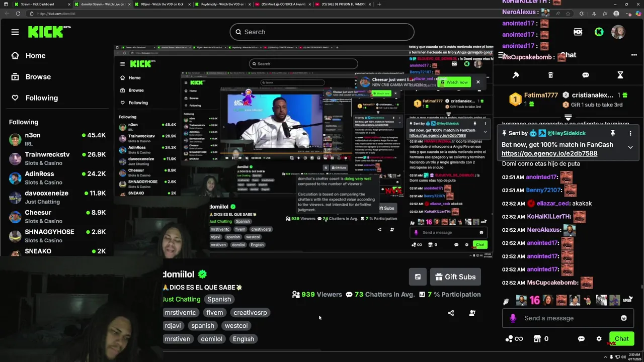This screenshot has height=362, width=644.
Task: Click the mrstiventc tag
Action: [x=180, y=312]
